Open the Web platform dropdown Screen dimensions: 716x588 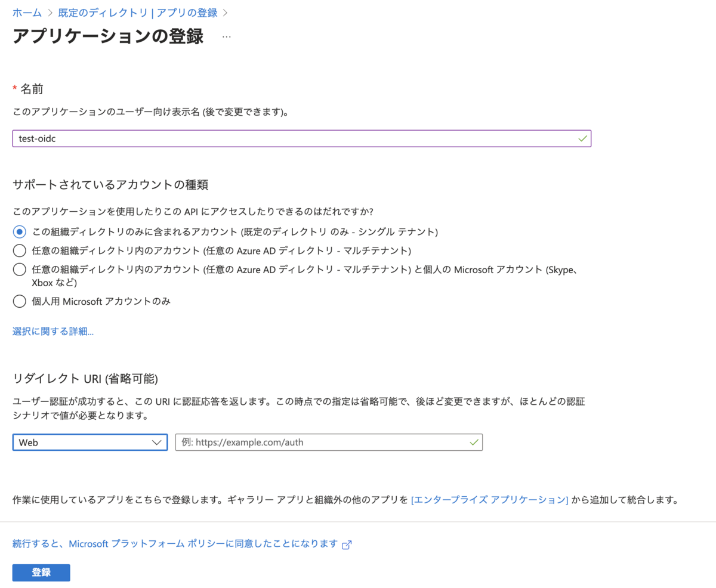tap(89, 442)
